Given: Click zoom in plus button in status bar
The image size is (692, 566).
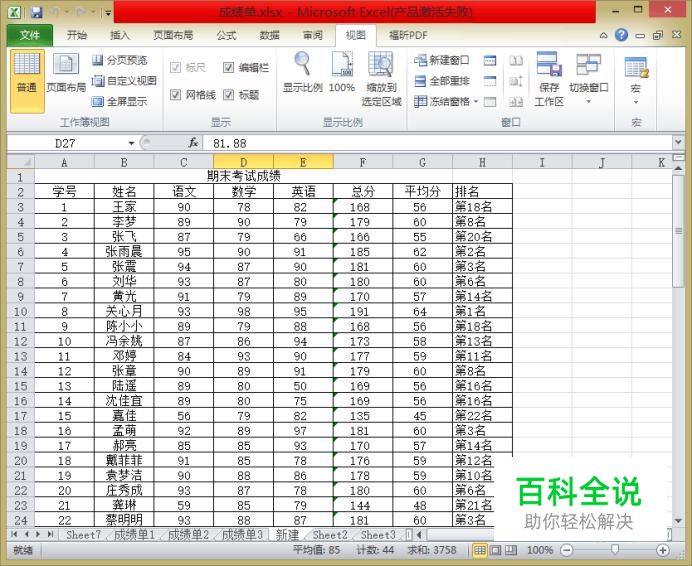Looking at the screenshot, I should coord(662,550).
